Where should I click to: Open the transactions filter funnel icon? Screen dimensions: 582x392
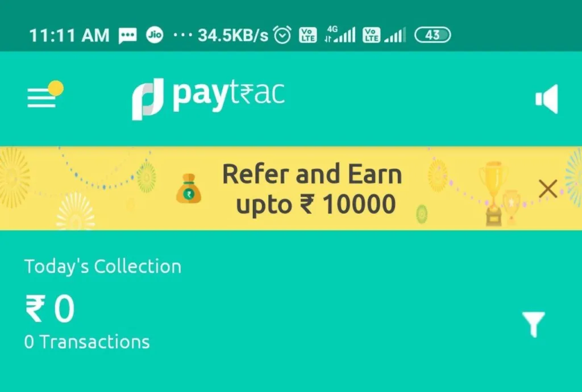click(534, 324)
